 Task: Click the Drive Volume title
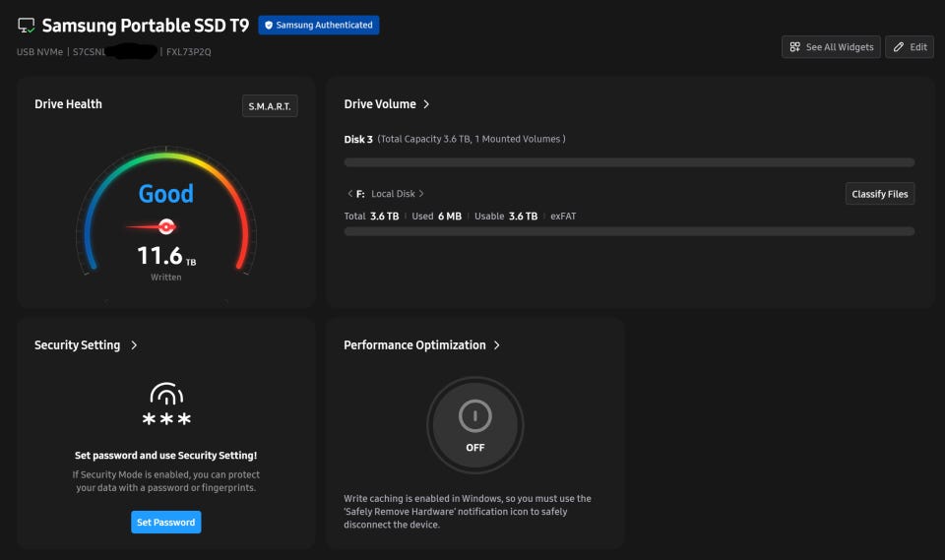tap(380, 104)
